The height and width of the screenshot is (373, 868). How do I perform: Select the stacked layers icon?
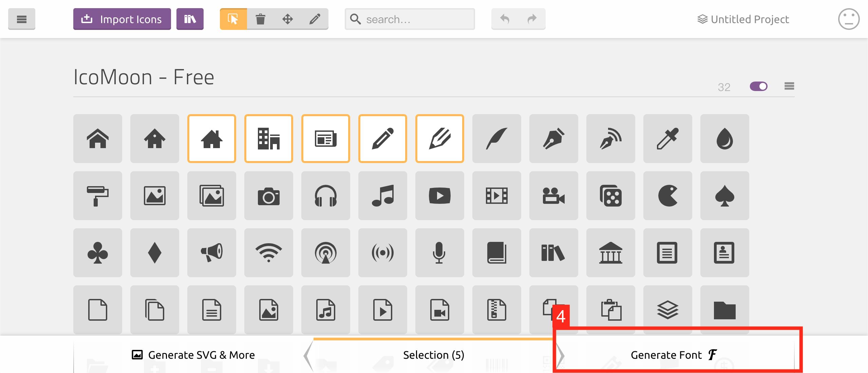coord(668,310)
